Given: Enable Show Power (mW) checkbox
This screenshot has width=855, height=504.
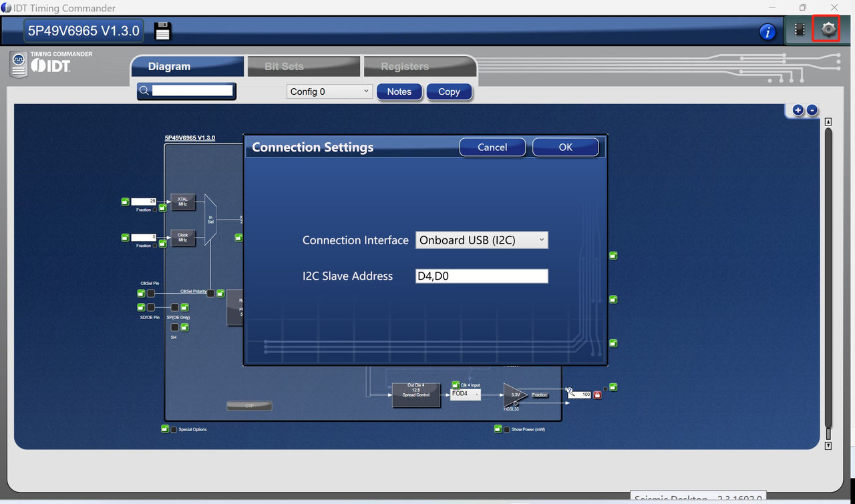Looking at the screenshot, I should tap(507, 429).
